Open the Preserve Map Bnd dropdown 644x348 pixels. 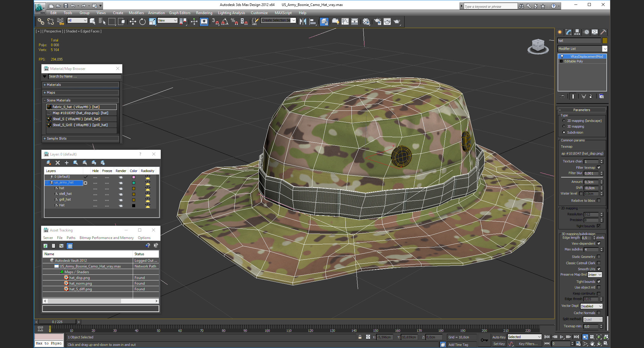coord(595,275)
